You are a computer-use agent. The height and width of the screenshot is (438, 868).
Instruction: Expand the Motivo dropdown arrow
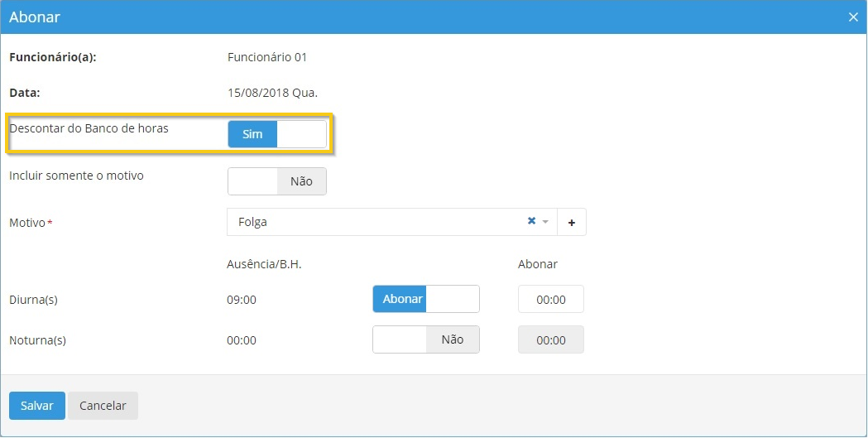(x=545, y=222)
